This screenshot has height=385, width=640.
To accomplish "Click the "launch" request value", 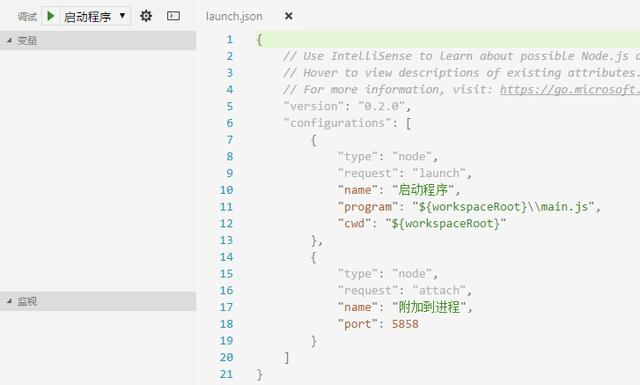I will (x=439, y=173).
